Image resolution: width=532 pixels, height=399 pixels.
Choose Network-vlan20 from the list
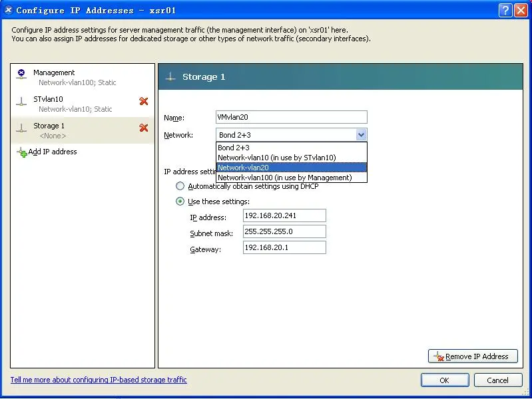click(x=292, y=168)
